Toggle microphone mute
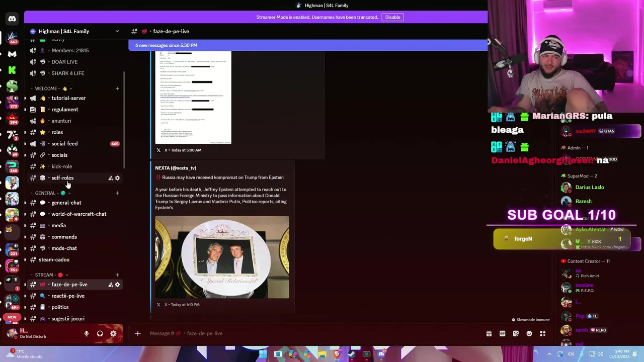This screenshot has width=644, height=362. coord(86,333)
